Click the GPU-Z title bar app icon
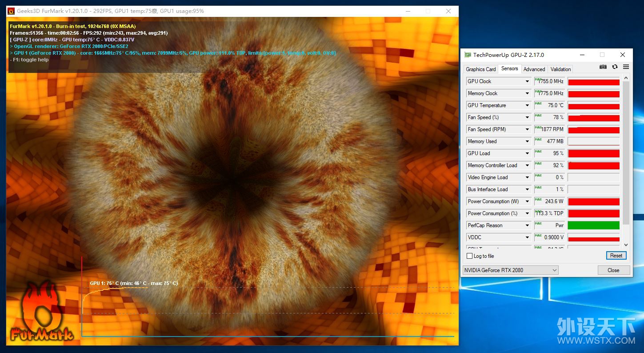644x353 pixels. pyautogui.click(x=468, y=55)
